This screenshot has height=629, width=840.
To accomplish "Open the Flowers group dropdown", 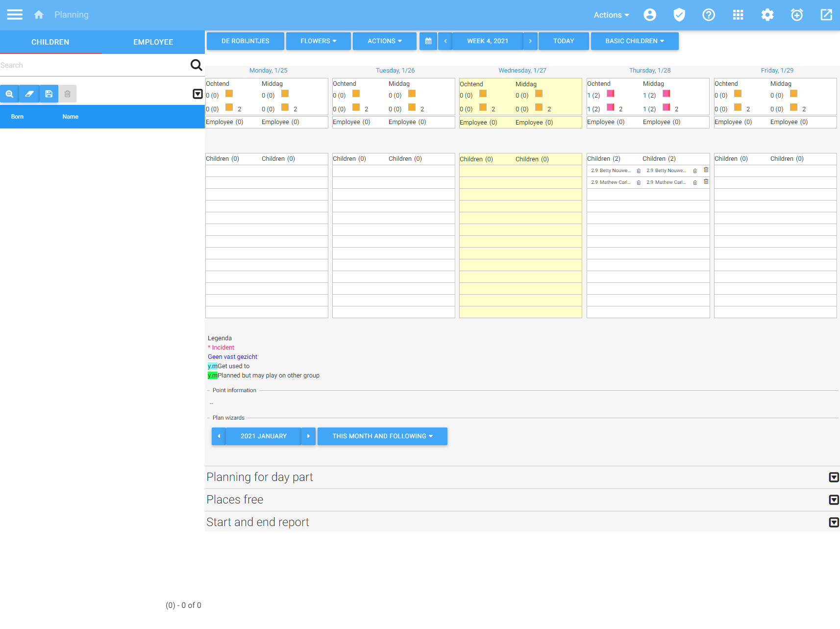I will tap(319, 41).
